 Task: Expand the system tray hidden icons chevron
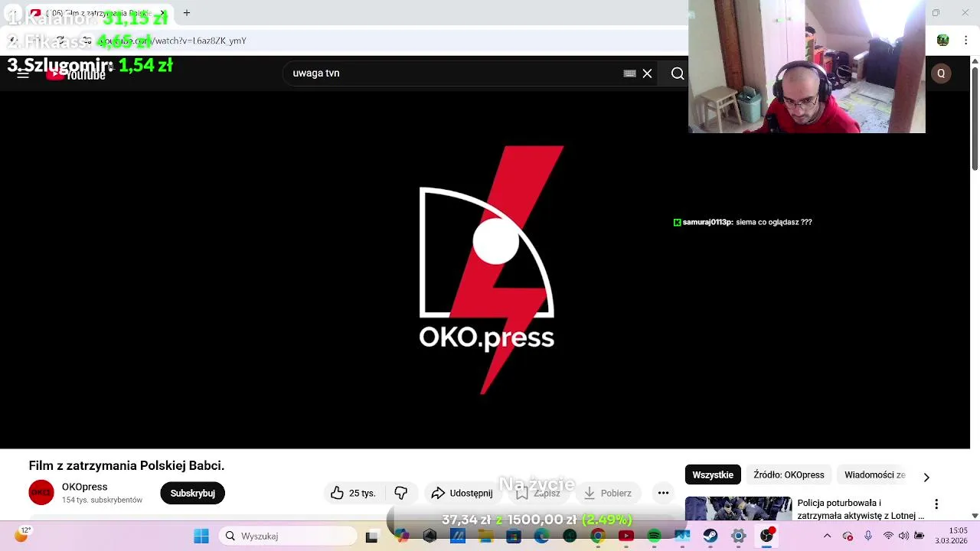click(x=827, y=536)
